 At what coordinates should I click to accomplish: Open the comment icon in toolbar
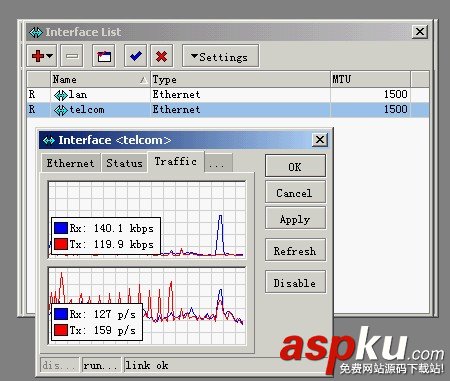[x=104, y=56]
